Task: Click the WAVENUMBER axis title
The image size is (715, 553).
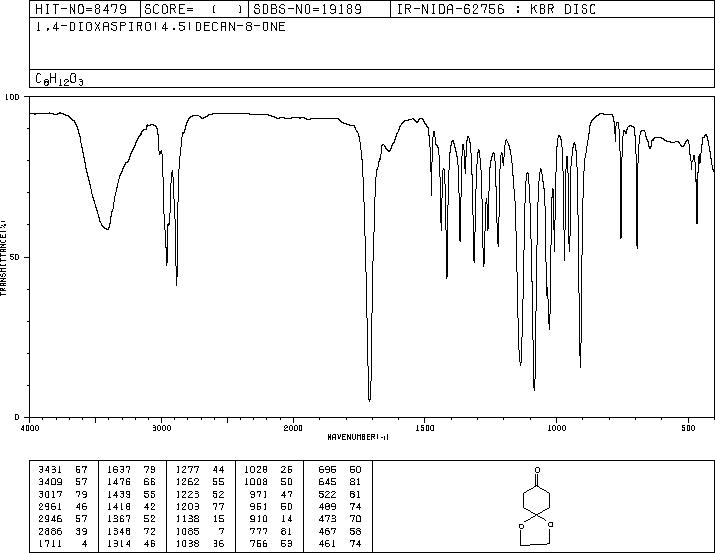Action: tap(358, 437)
